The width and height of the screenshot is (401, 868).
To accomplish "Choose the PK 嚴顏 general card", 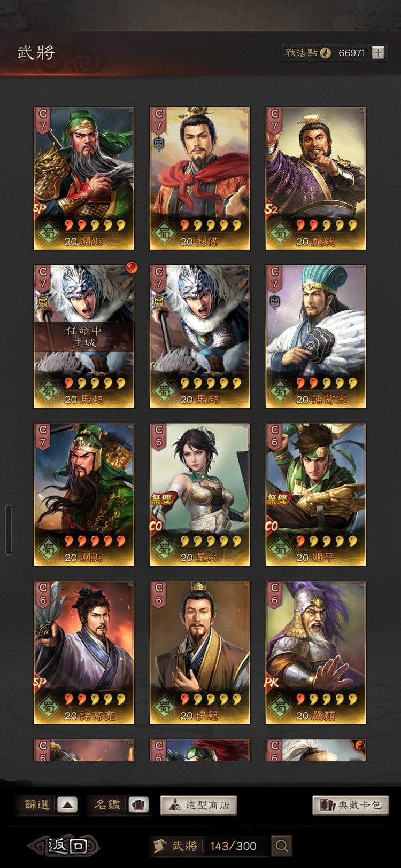I will coord(315,653).
